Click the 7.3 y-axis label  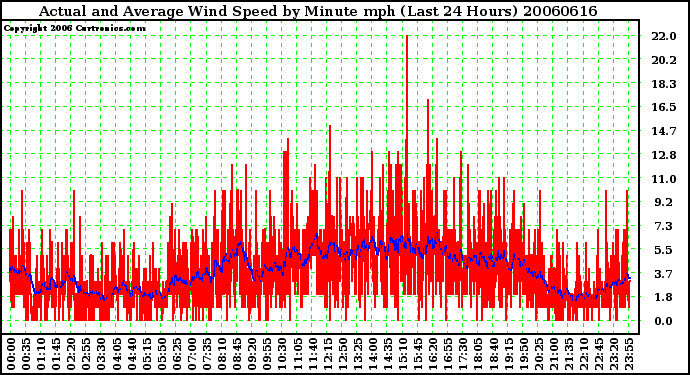(x=664, y=226)
